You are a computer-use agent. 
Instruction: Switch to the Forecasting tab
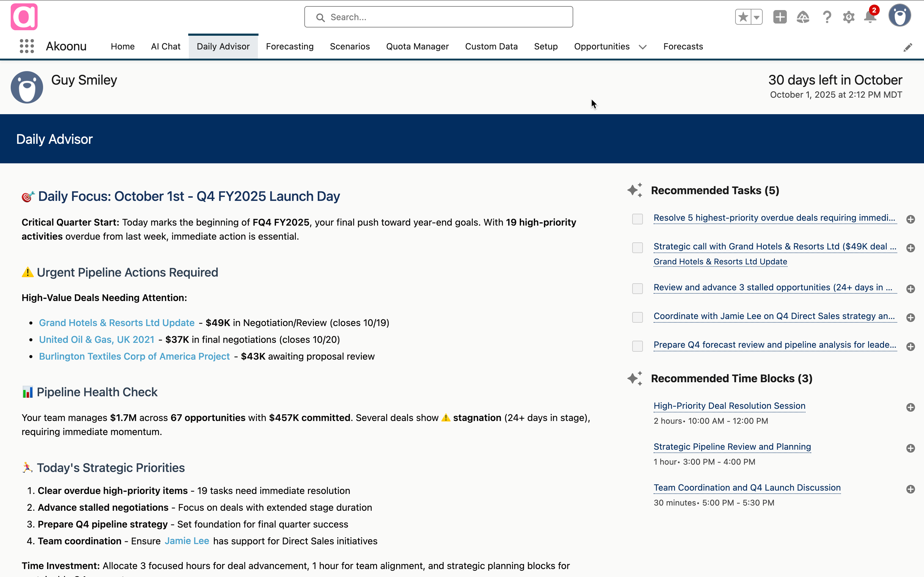coord(289,46)
